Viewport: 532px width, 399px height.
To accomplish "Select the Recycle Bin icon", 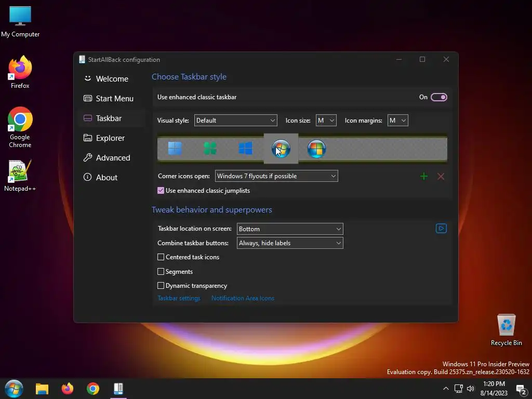I will [506, 330].
